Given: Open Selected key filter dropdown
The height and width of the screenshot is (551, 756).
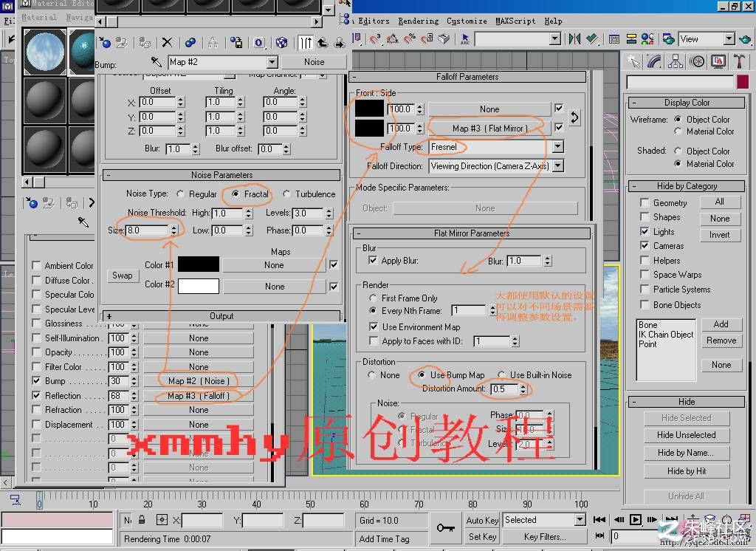Looking at the screenshot, I should [x=580, y=520].
